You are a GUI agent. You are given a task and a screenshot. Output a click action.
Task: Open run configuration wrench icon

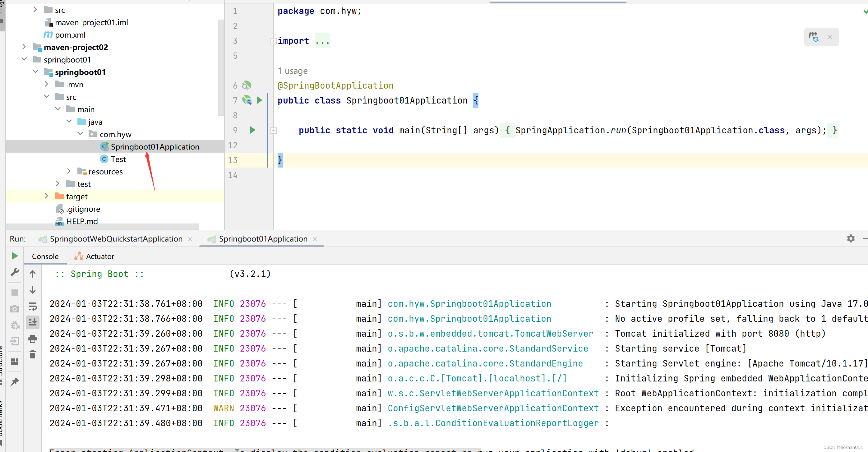[x=15, y=272]
